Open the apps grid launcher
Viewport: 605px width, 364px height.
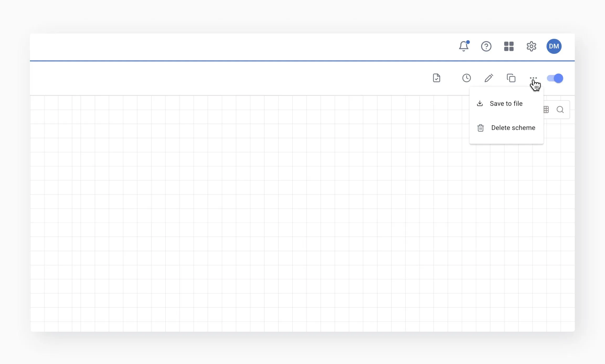coord(509,46)
